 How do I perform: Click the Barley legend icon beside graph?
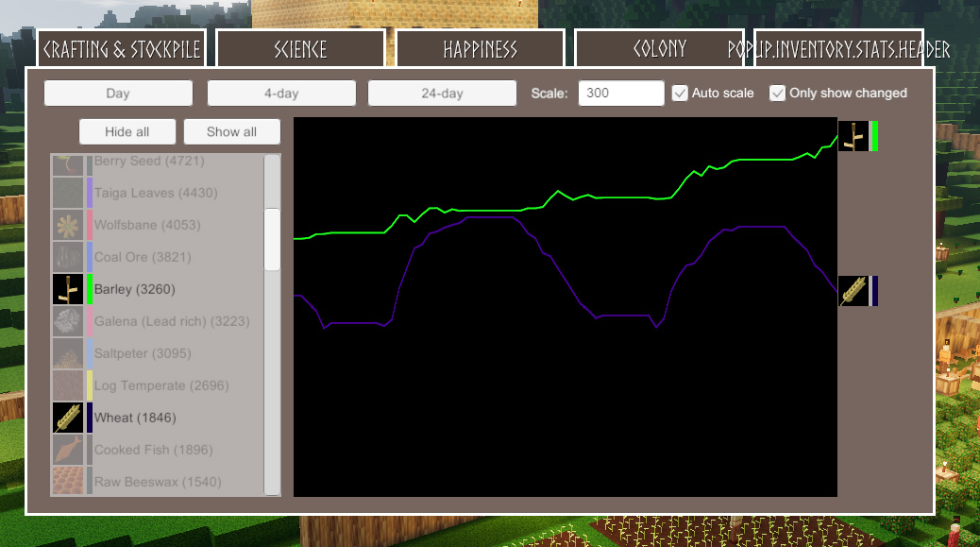[853, 136]
